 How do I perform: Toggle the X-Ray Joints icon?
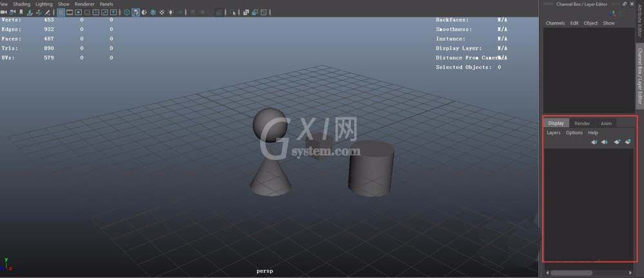pos(263,12)
